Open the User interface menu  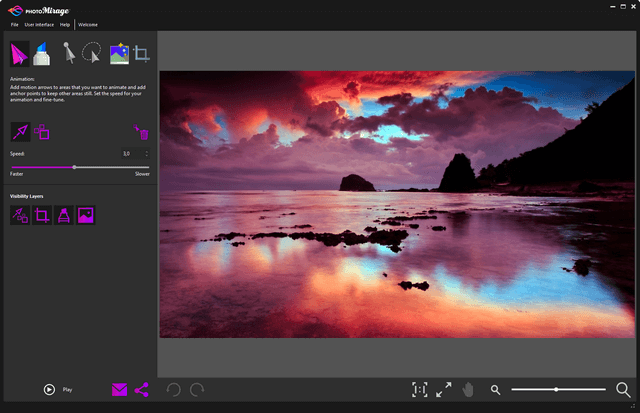point(39,24)
